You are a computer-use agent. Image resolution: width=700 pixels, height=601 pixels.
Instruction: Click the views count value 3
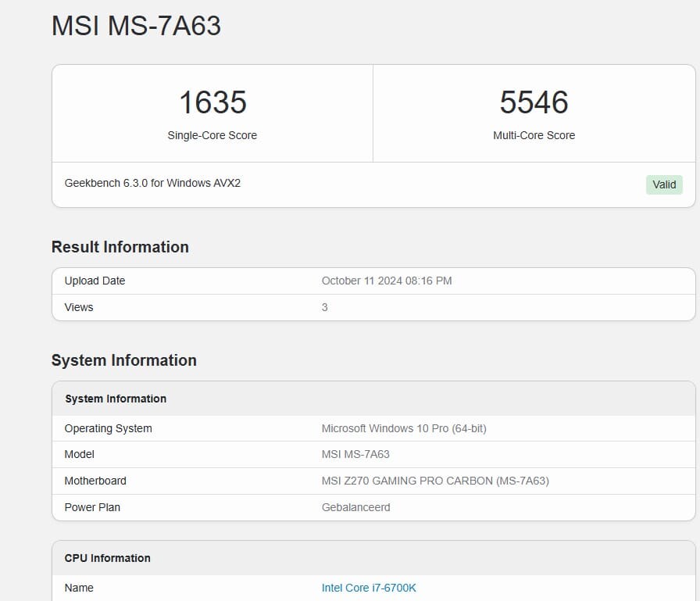(x=324, y=307)
